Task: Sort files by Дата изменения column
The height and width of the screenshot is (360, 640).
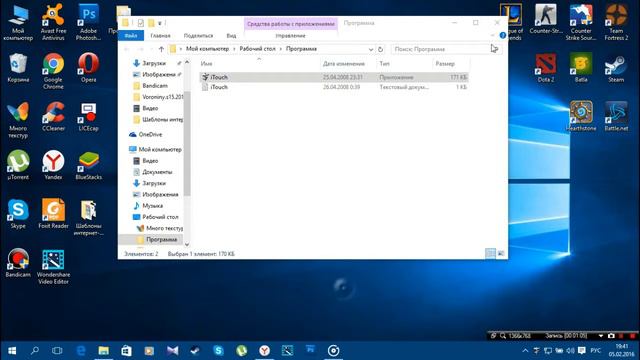Action: click(348, 64)
